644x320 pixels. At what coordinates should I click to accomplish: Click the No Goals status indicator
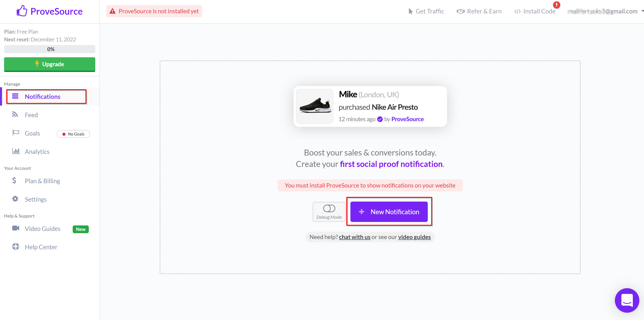coord(73,134)
